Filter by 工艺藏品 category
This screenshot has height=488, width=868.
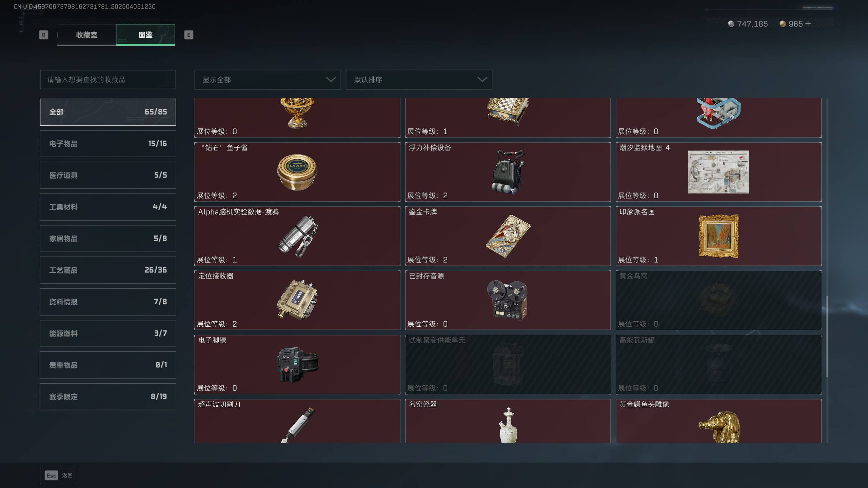coord(108,270)
